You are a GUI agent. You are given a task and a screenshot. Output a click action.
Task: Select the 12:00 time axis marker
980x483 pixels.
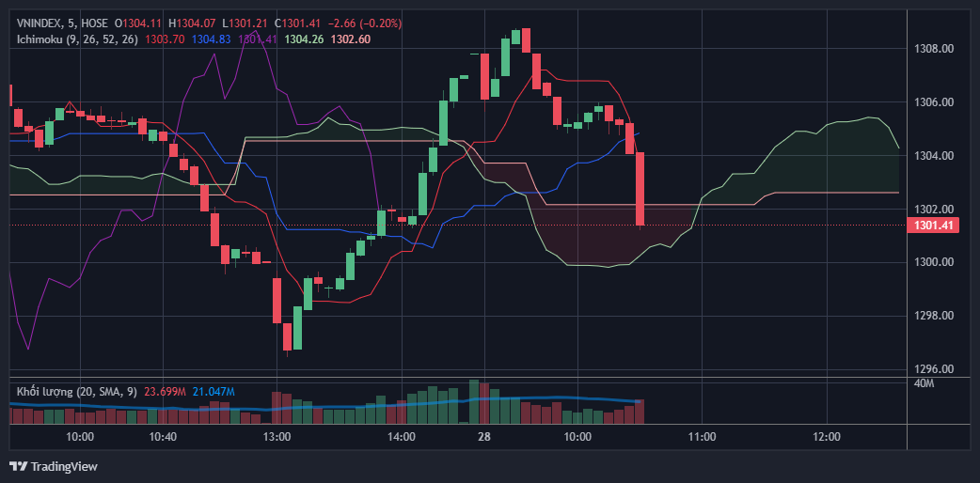(x=826, y=437)
